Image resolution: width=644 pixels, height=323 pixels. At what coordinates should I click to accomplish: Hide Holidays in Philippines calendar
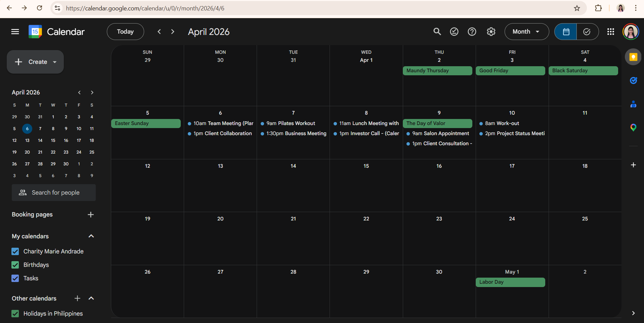click(x=15, y=314)
